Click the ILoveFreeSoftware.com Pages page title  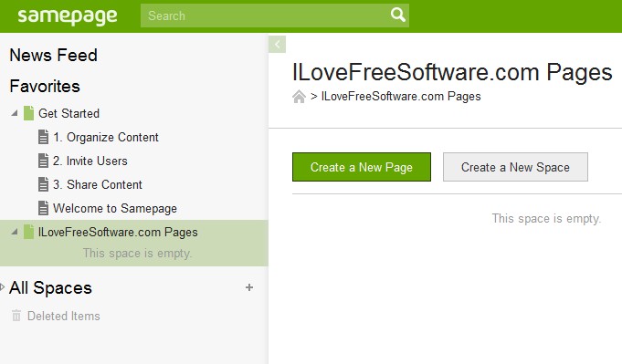coord(452,72)
